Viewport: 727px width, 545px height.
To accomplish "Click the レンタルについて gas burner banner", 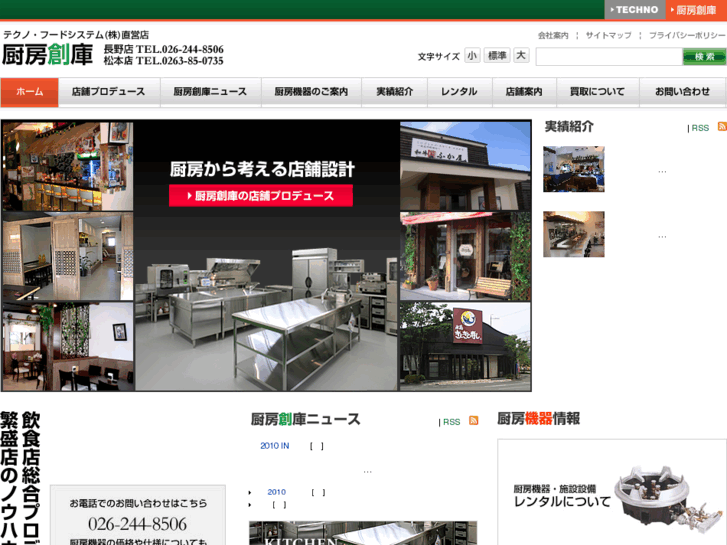I will click(x=612, y=493).
